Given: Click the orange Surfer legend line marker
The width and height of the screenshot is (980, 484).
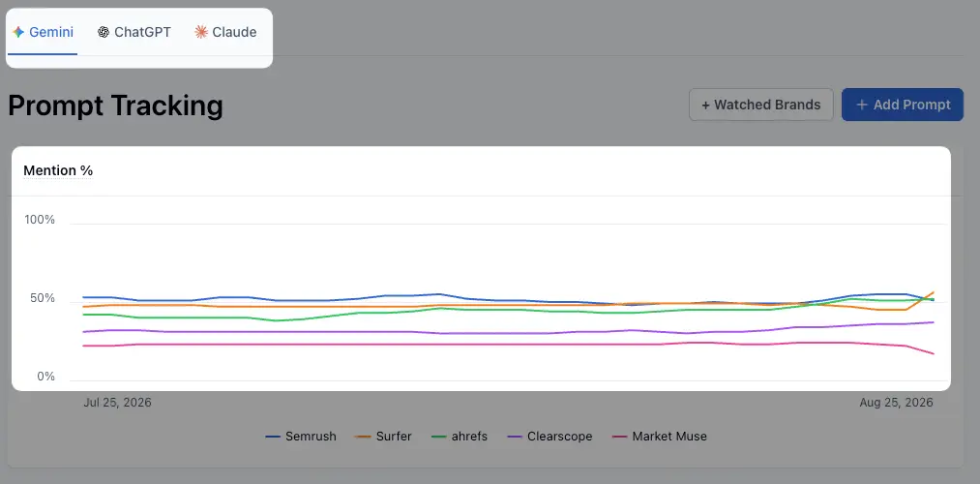Looking at the screenshot, I should tap(363, 437).
